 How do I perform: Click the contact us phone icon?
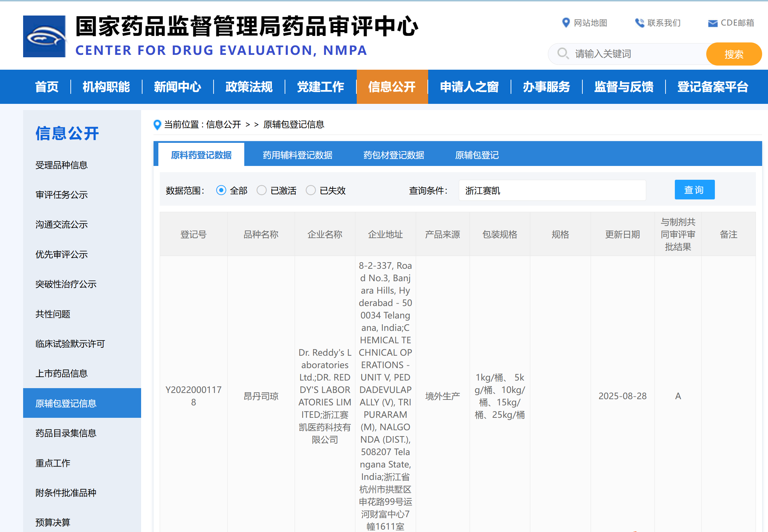639,23
